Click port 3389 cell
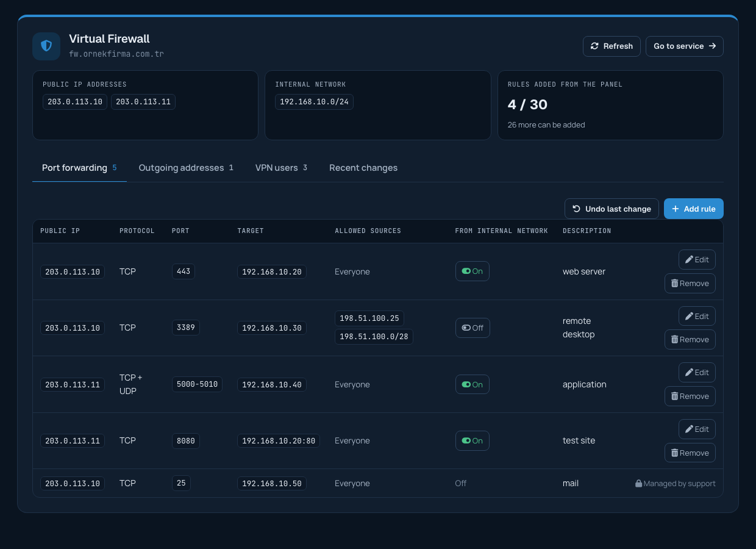The width and height of the screenshot is (756, 549). pyautogui.click(x=186, y=328)
